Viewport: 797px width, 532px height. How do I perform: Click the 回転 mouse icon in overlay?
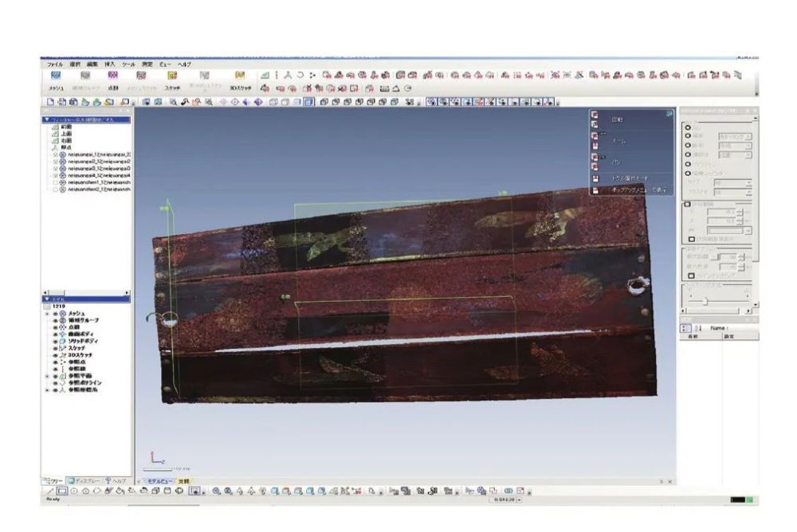pos(595,119)
